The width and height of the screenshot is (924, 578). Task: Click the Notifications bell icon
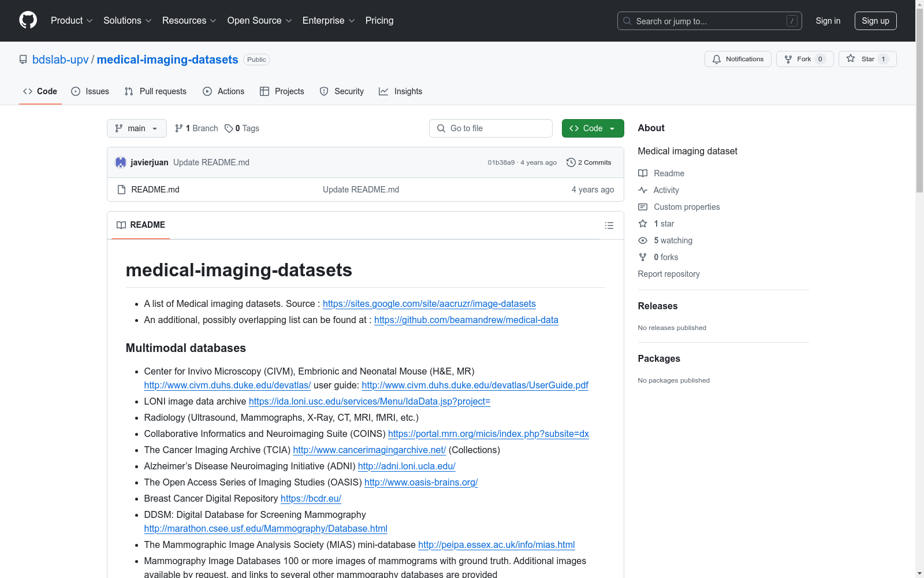pyautogui.click(x=717, y=58)
